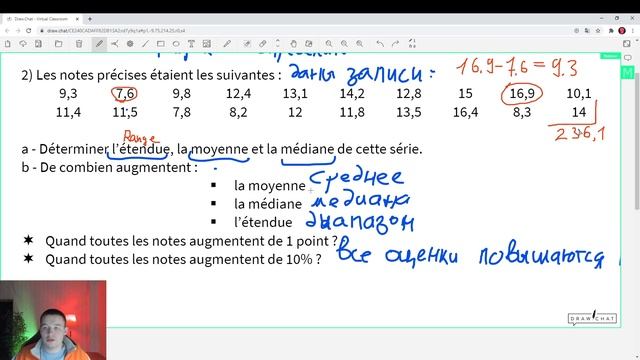Viewport: 640px width, 360px height.
Task: Click the insert image icon
Action: 207,44
